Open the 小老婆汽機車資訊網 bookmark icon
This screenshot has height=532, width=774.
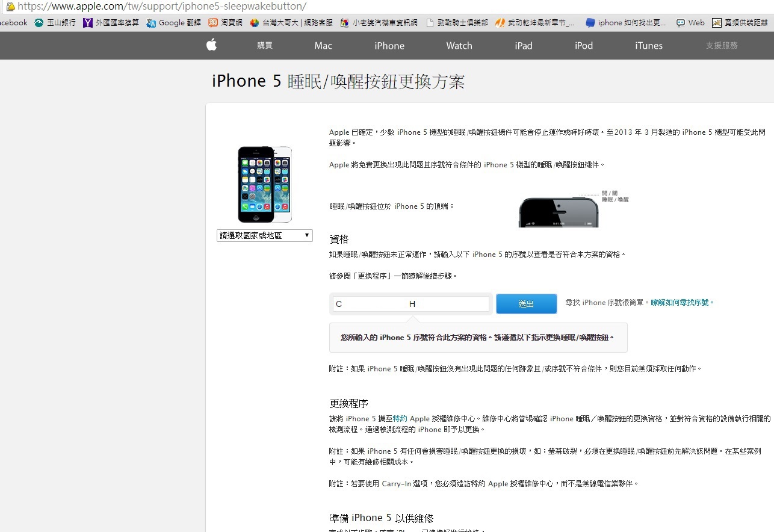(344, 23)
